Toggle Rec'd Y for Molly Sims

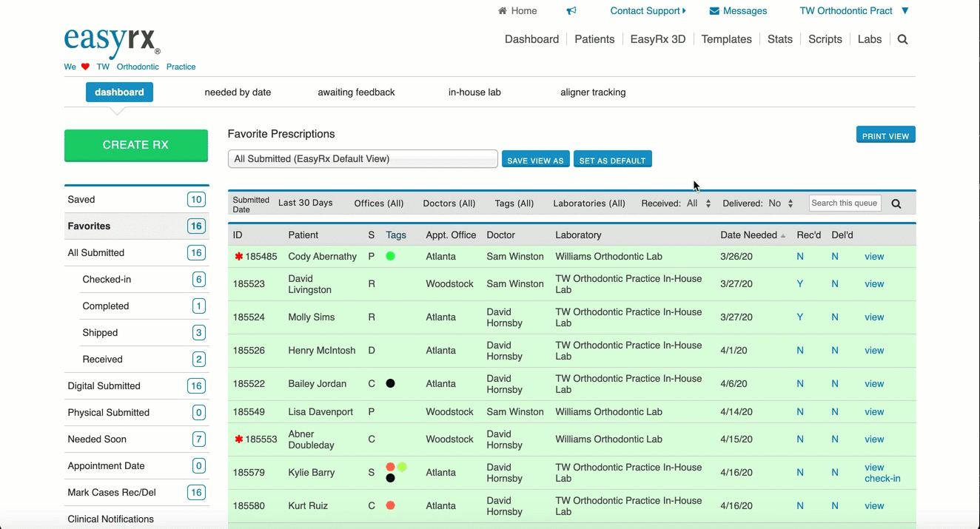(800, 317)
